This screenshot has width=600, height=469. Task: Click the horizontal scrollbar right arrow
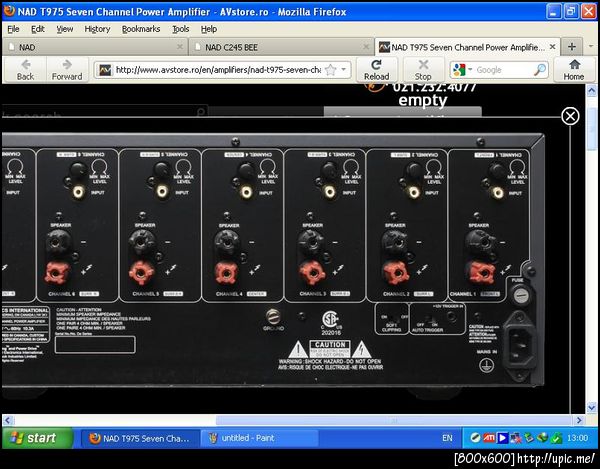[579, 420]
